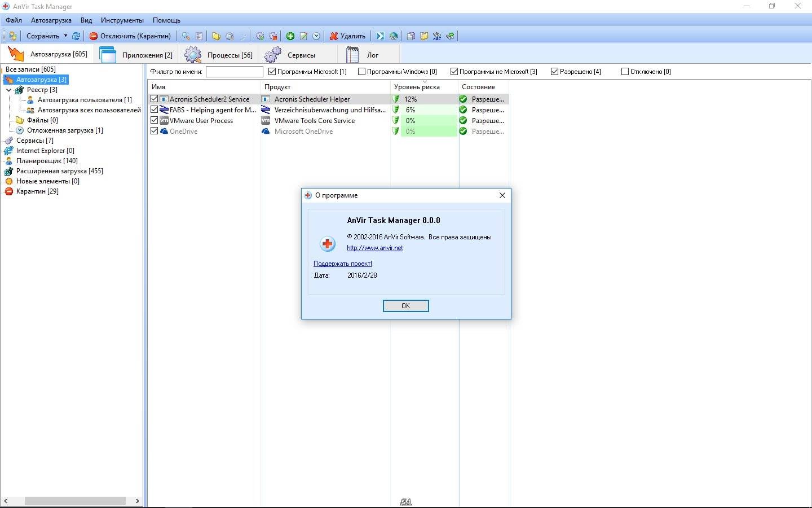Viewport: 812px width, 508px height.
Task: Select Расширенная загрузка [455] tree item
Action: tap(60, 171)
